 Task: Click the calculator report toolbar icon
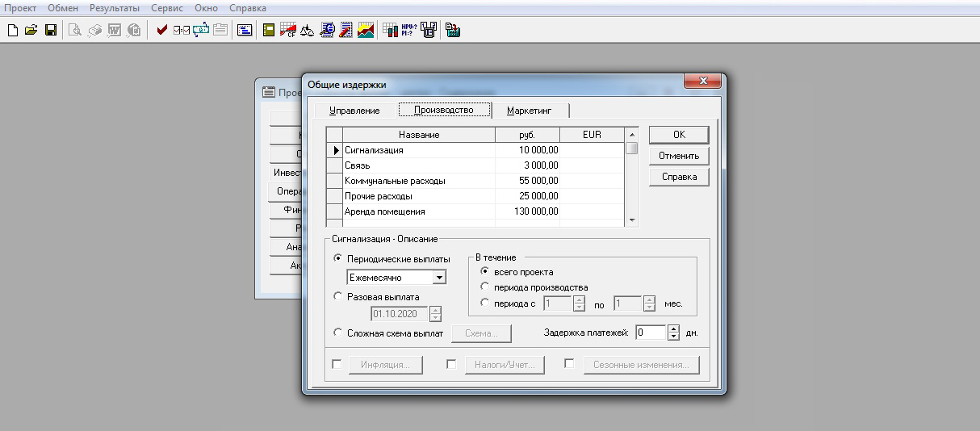pyautogui.click(x=453, y=30)
